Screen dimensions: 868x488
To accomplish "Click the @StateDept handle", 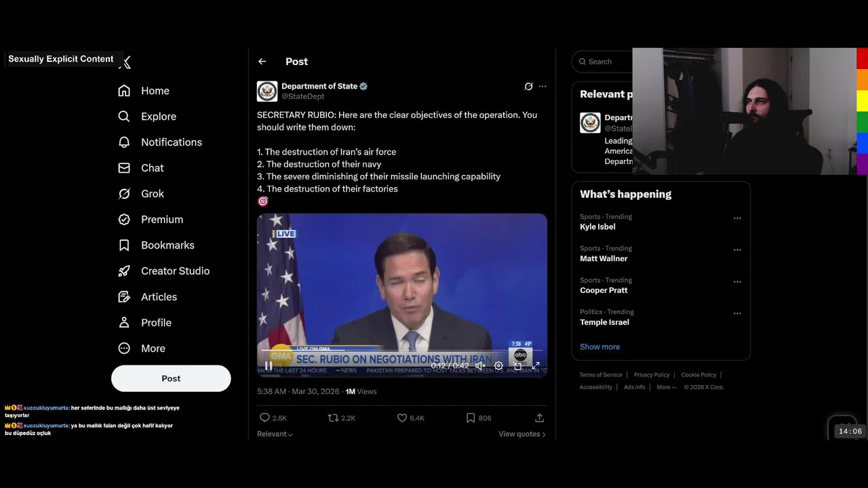I will (x=302, y=97).
